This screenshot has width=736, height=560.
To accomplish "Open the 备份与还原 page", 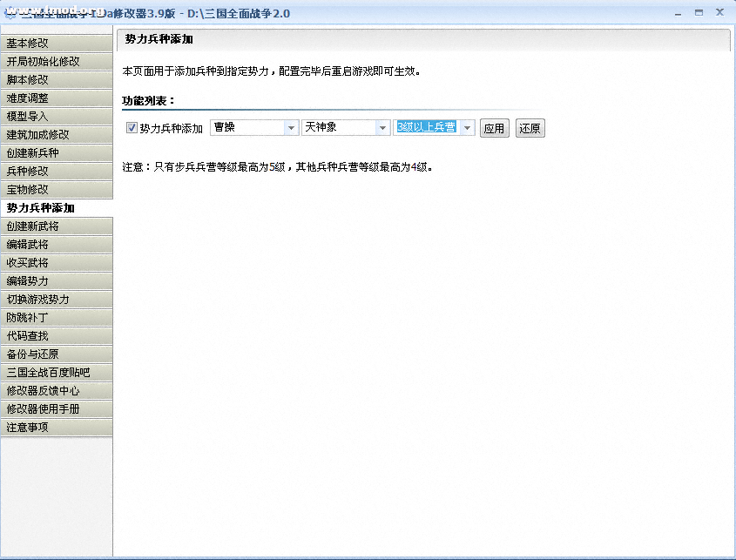I will (57, 354).
